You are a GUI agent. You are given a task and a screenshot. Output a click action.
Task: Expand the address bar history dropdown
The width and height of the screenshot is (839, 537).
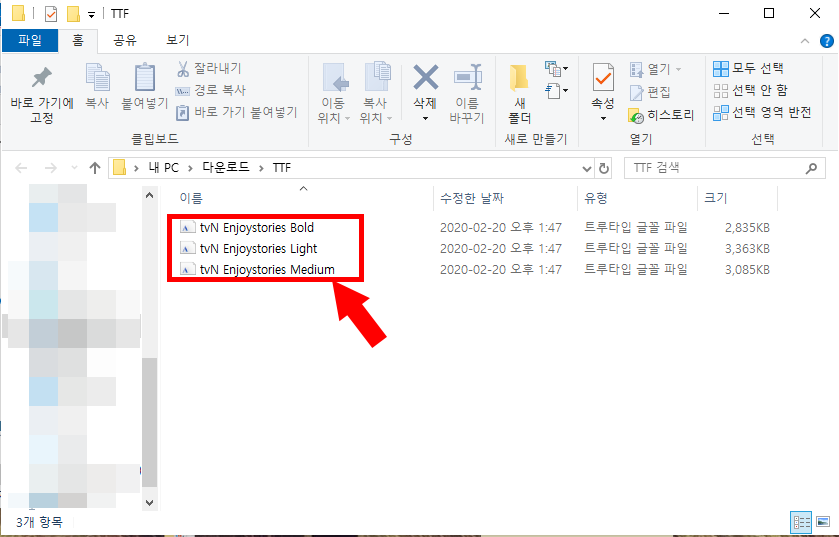(587, 168)
